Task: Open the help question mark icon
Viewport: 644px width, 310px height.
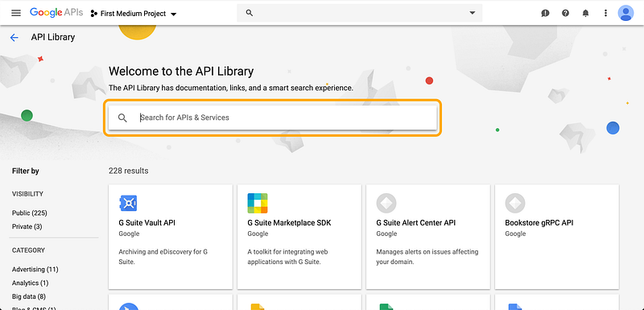Action: click(566, 13)
